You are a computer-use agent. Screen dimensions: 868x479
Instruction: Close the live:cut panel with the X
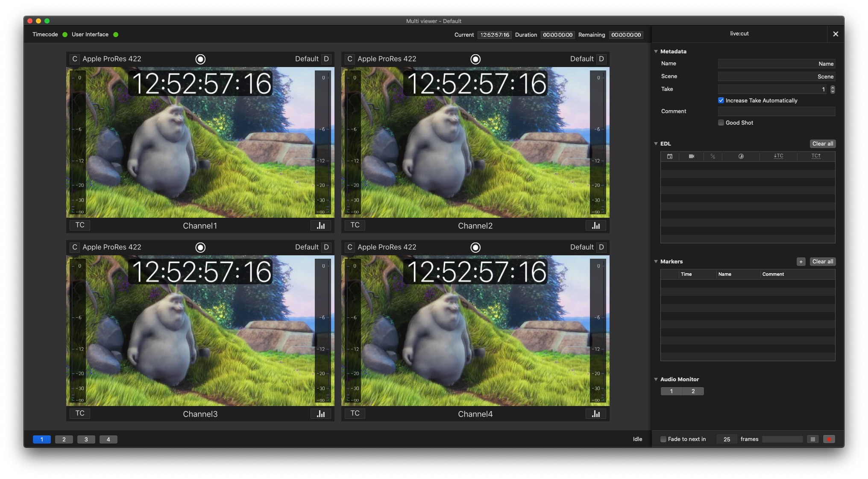tap(836, 34)
